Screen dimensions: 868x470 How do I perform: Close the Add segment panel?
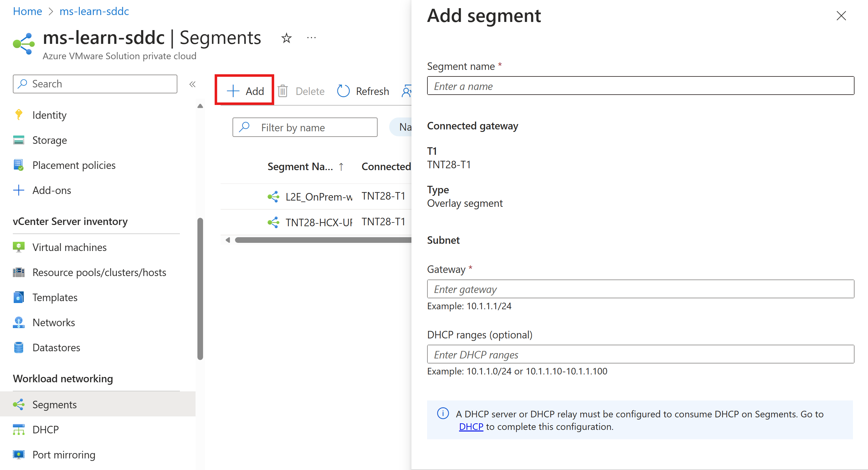tap(841, 16)
